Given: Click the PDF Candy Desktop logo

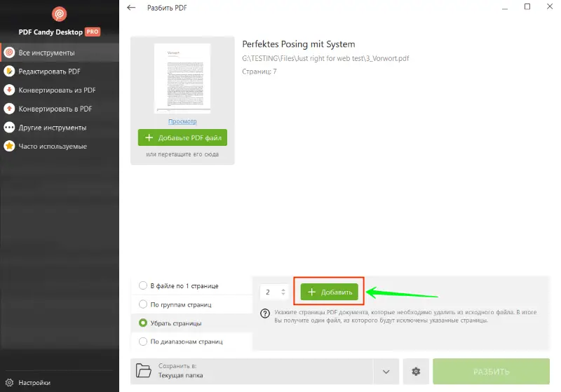Looking at the screenshot, I should pos(60,14).
